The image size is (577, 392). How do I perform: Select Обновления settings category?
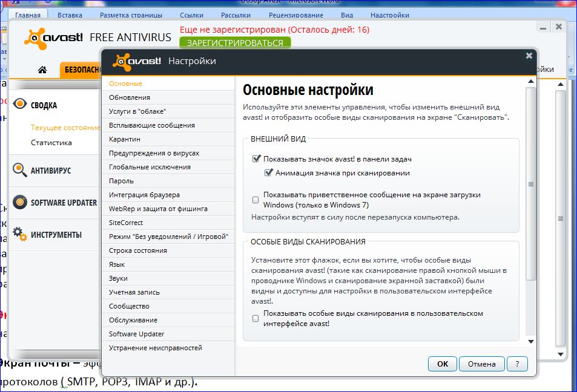[168, 97]
